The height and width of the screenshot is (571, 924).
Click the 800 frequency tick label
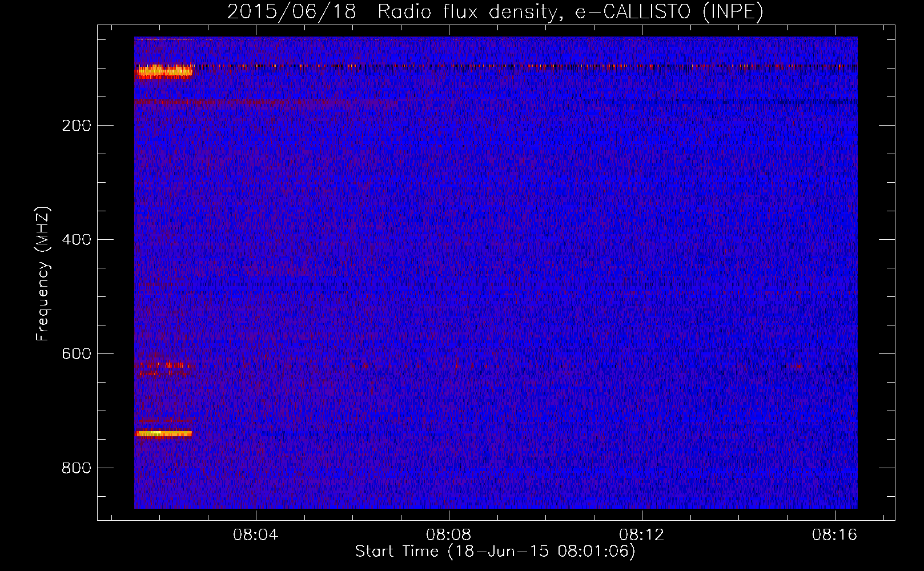tap(77, 468)
